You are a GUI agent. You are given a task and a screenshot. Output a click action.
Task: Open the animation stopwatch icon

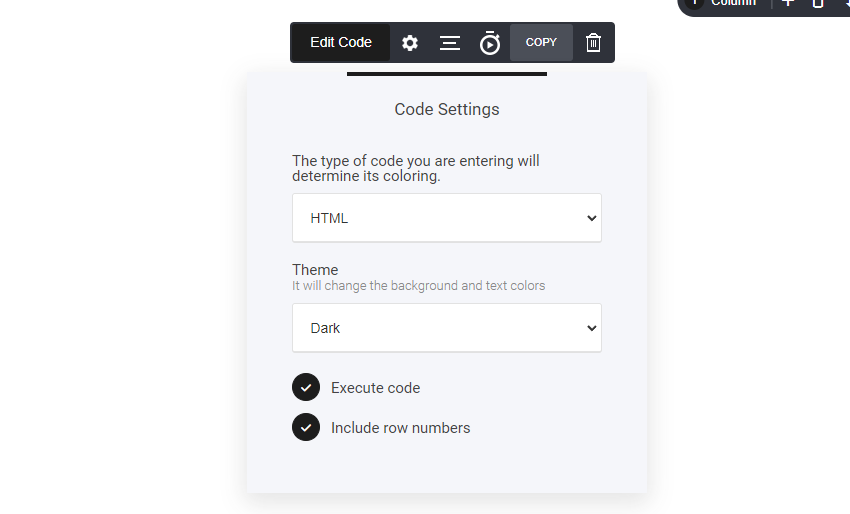tap(489, 43)
